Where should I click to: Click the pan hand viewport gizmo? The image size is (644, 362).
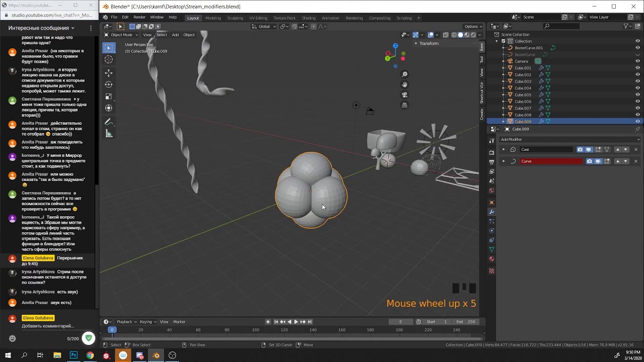(405, 84)
